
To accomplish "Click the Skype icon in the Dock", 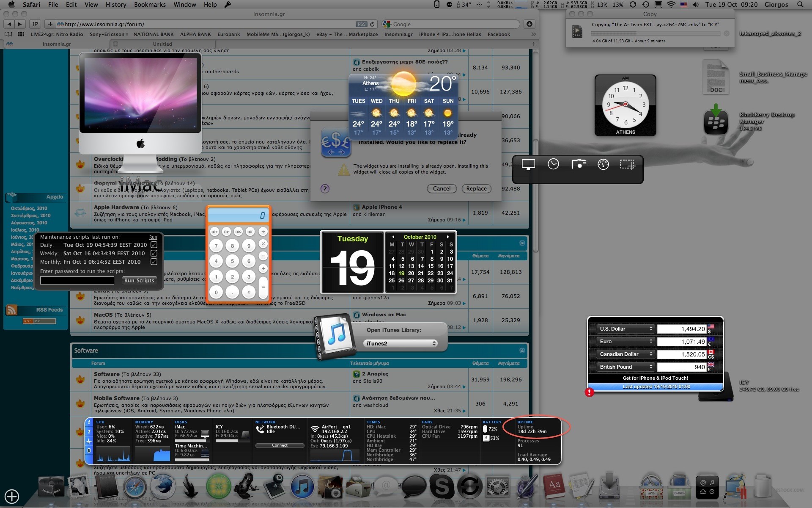I will [x=442, y=486].
